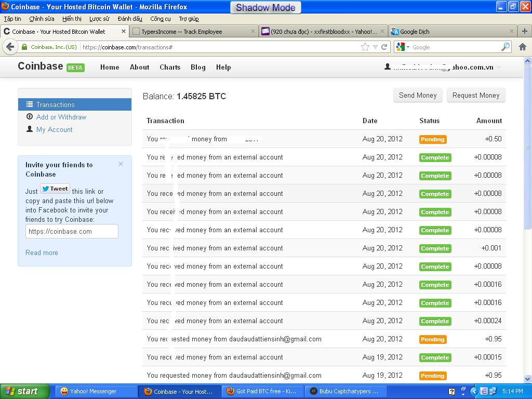This screenshot has height=399, width=532.
Task: Click the Aug 20 requested money from daudaudattiensinh row
Action: [x=324, y=339]
